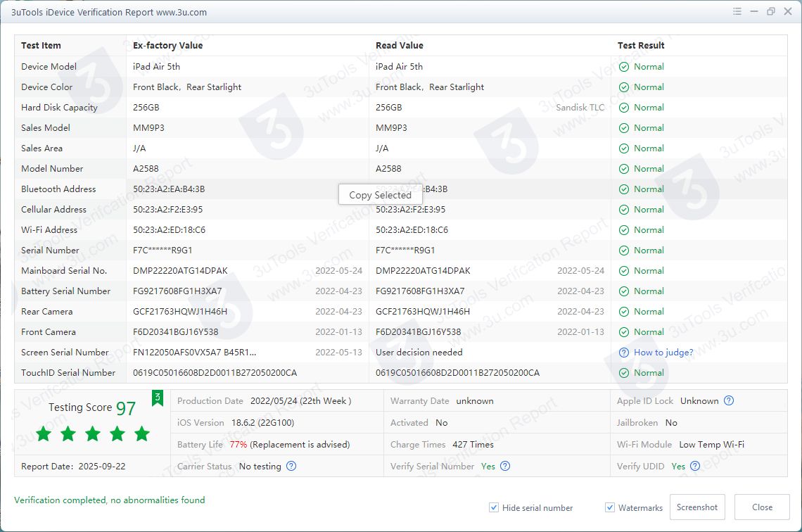
Task: Minimize the verification report window
Action: [754, 11]
